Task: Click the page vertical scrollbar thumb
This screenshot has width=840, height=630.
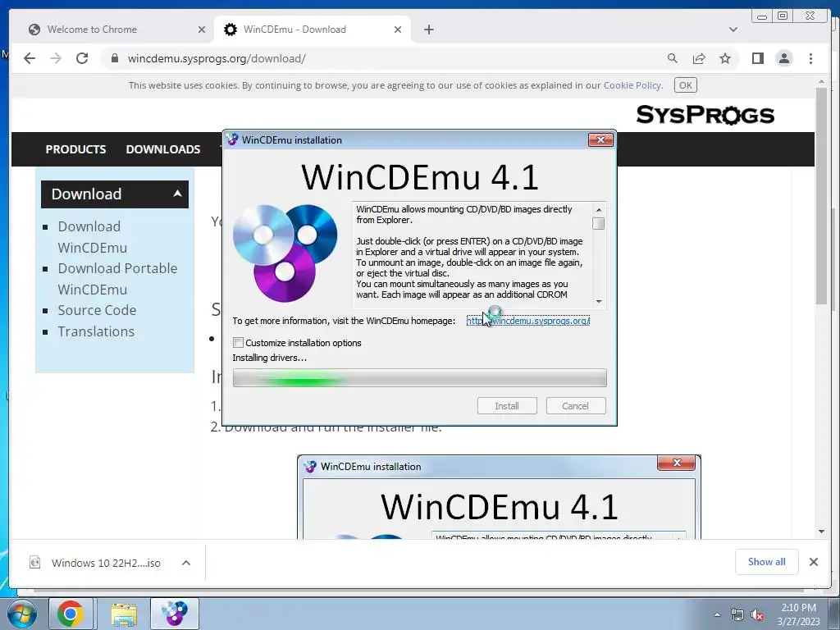Action: pyautogui.click(x=821, y=195)
